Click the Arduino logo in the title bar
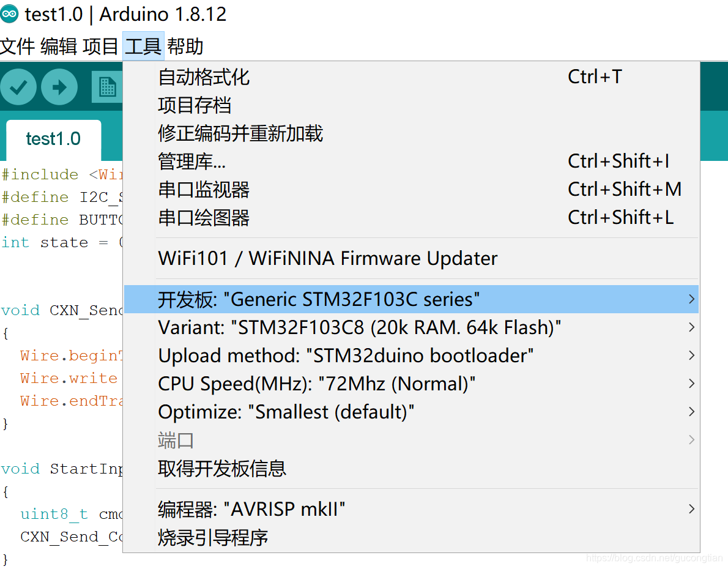728x569 pixels. pos(10,13)
